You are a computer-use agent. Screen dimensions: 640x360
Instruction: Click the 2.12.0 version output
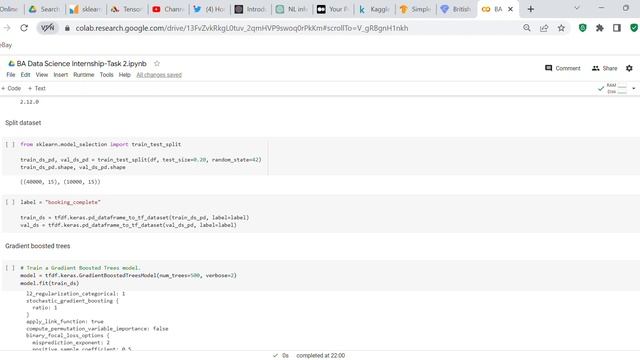coord(29,102)
